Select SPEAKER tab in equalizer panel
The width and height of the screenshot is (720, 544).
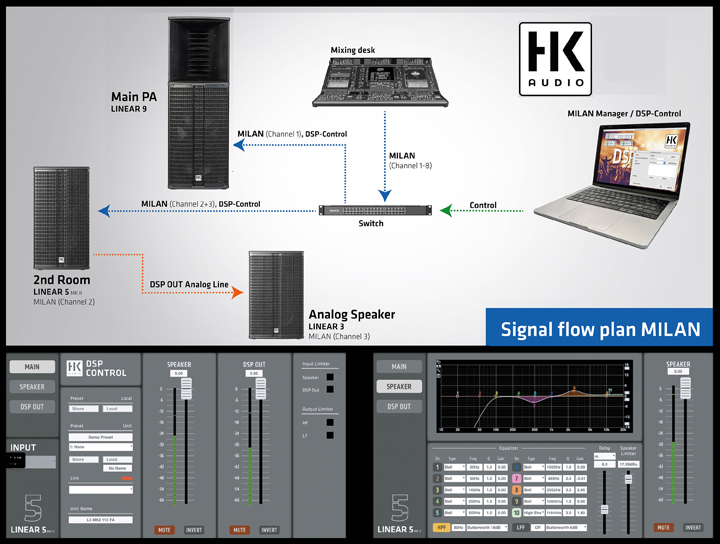click(399, 387)
